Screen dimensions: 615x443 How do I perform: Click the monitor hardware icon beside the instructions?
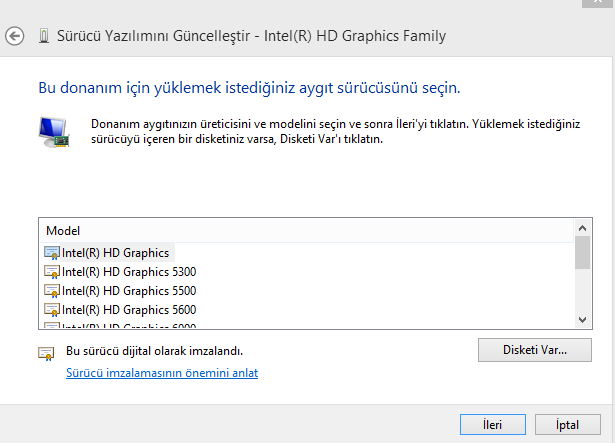[53, 131]
